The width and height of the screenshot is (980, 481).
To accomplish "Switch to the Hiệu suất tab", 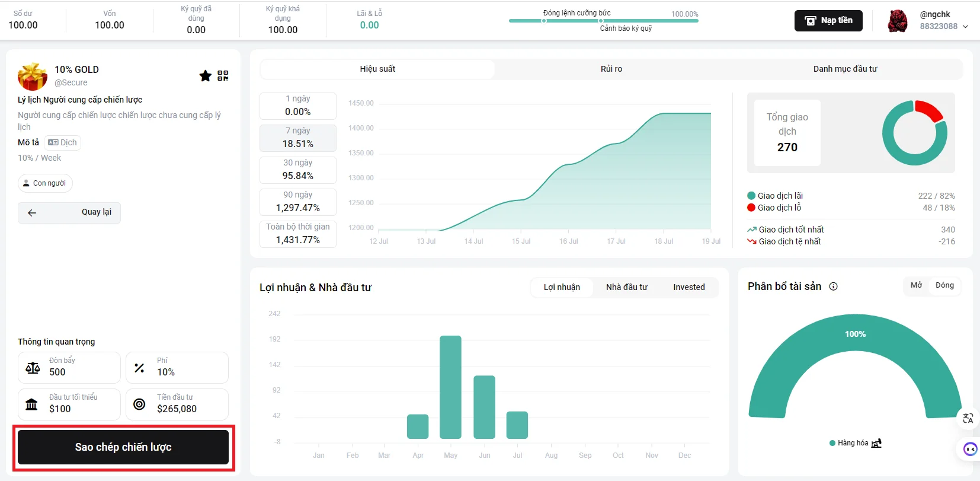I will tap(377, 69).
